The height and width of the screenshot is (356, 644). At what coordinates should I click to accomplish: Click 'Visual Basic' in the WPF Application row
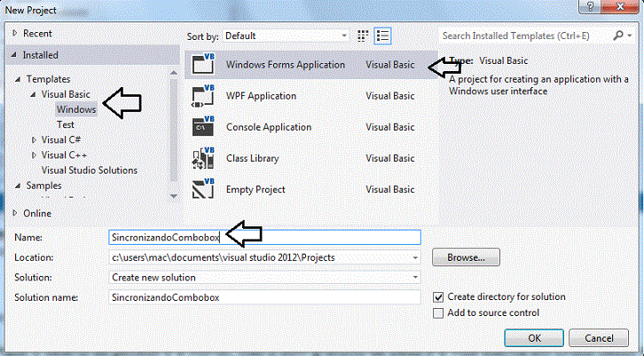click(x=389, y=96)
